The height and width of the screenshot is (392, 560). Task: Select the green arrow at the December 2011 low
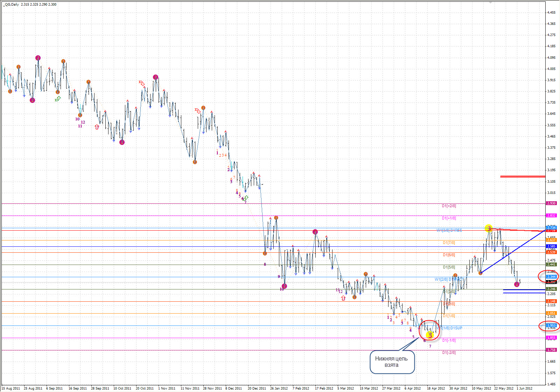[246, 198]
